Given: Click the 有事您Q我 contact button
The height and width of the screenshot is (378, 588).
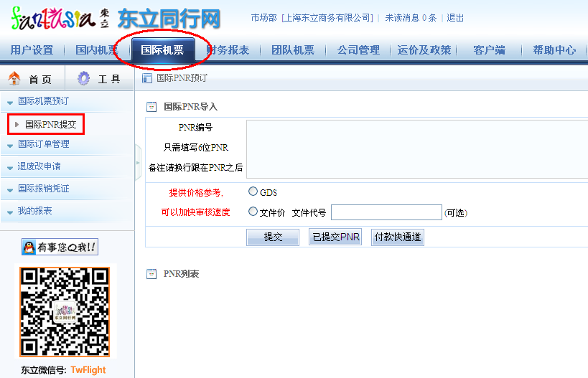Looking at the screenshot, I should (x=60, y=247).
